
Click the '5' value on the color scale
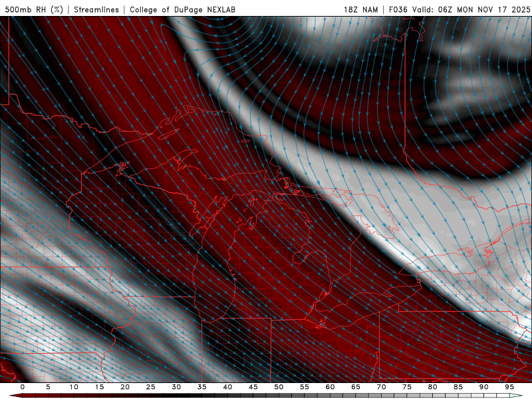[x=48, y=387]
